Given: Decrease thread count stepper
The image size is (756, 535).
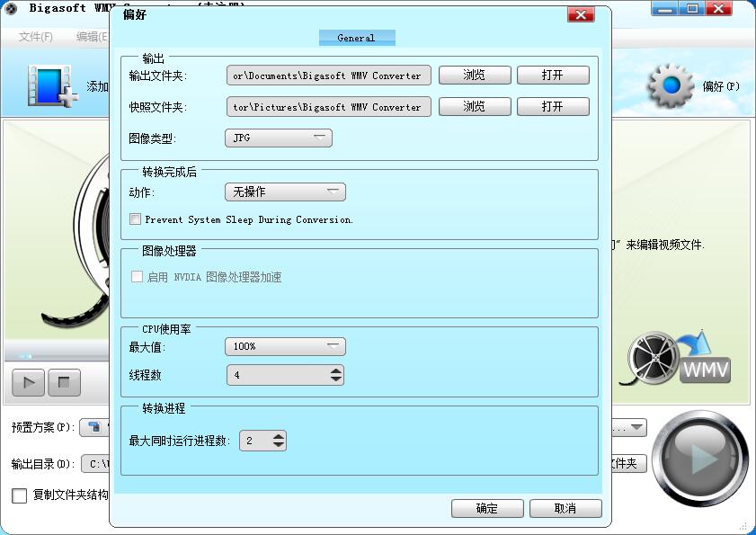Looking at the screenshot, I should [336, 379].
